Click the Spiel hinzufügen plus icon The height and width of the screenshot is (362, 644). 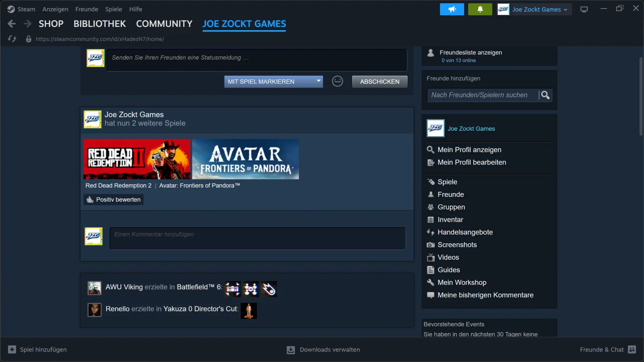click(12, 350)
